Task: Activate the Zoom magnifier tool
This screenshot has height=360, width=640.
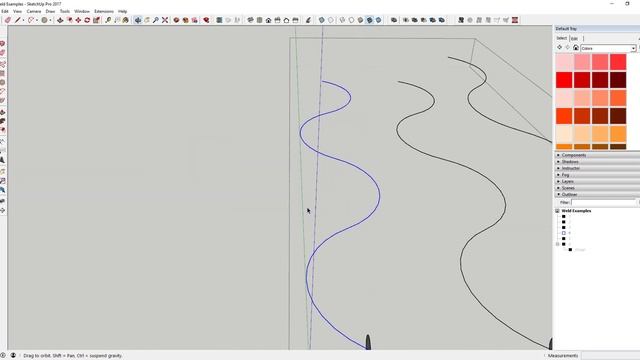Action: pyautogui.click(x=156, y=20)
